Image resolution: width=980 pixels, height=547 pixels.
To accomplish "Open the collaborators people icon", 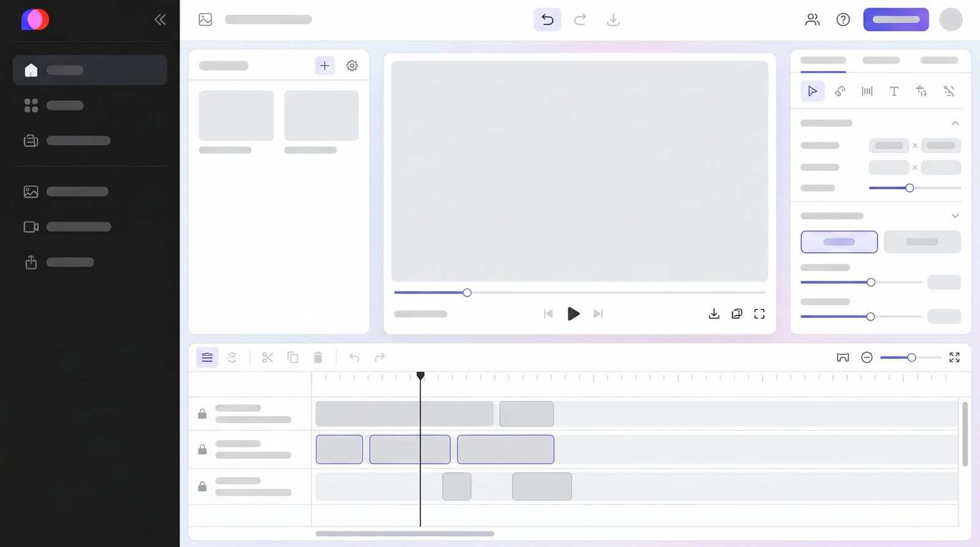I will 812,20.
